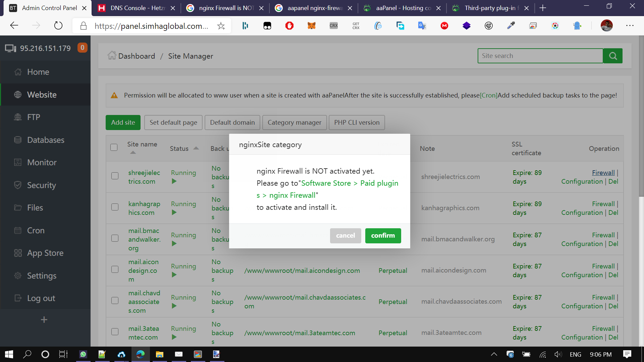The height and width of the screenshot is (362, 644).
Task: Click the plus icon below sidebar menu
Action: tap(44, 319)
